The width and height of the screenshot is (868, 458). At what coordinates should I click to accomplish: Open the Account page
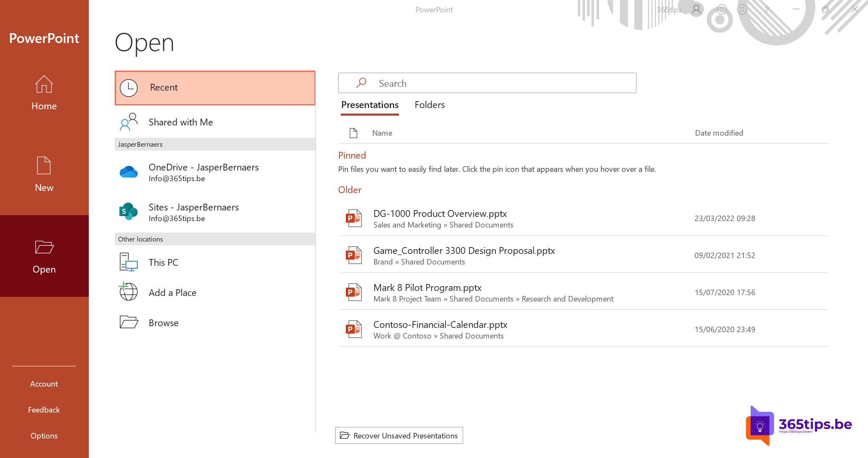point(44,384)
